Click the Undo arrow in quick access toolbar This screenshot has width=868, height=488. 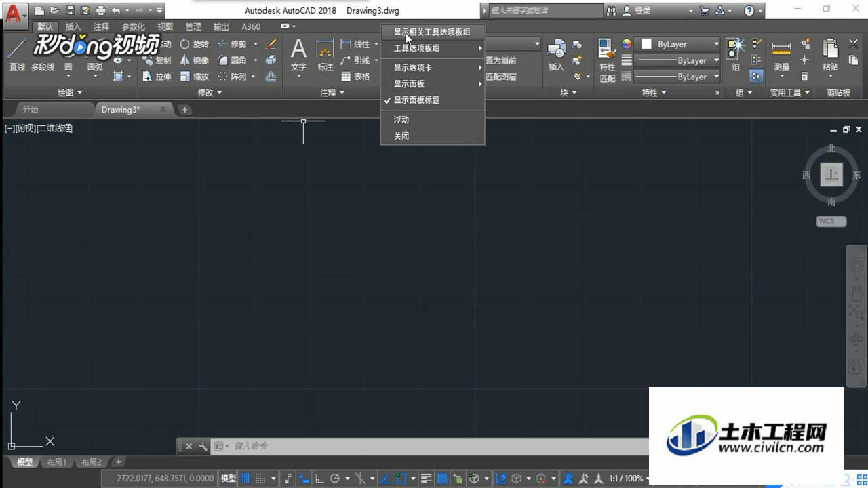click(x=116, y=10)
